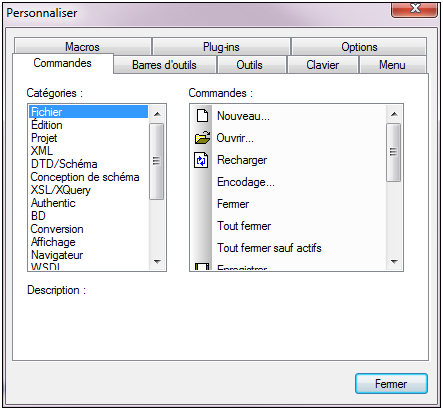Click the Nouveau blank document icon
443x410 pixels.
(202, 116)
